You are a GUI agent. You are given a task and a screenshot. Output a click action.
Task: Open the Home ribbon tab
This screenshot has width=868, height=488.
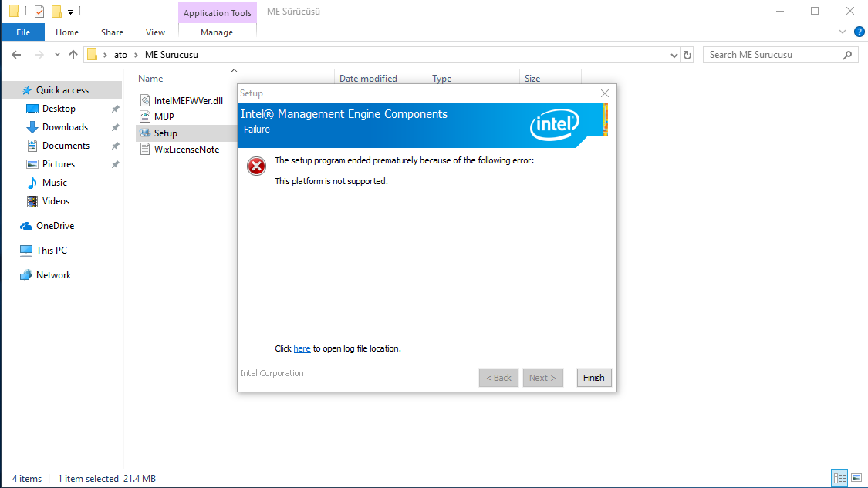click(67, 32)
